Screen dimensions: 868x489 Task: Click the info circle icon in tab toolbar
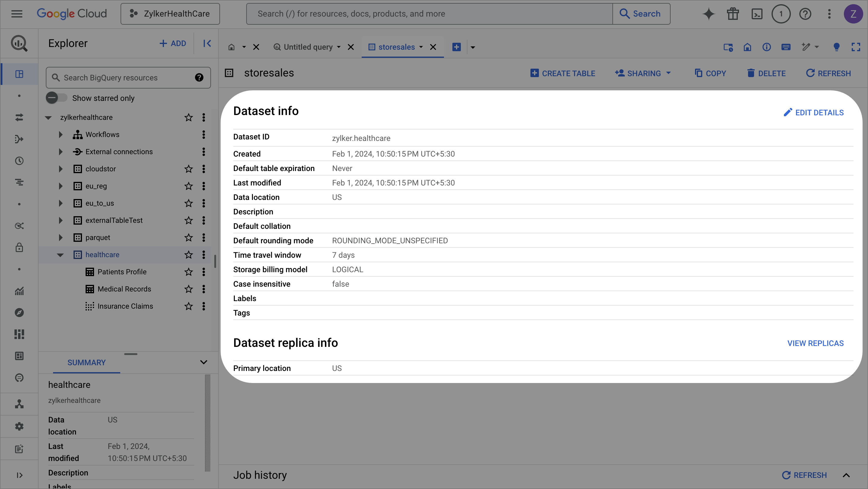[x=766, y=47]
